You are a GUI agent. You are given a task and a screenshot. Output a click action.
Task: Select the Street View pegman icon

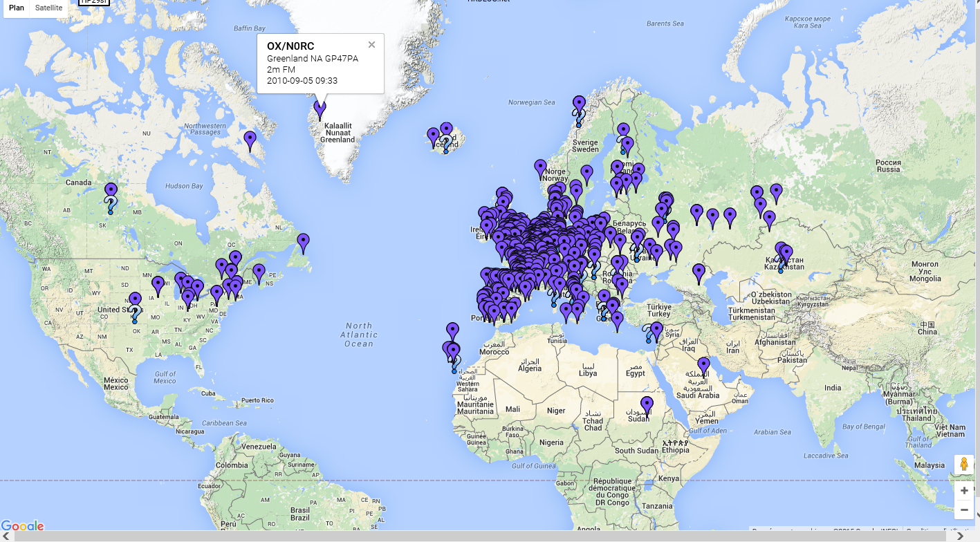coord(964,465)
